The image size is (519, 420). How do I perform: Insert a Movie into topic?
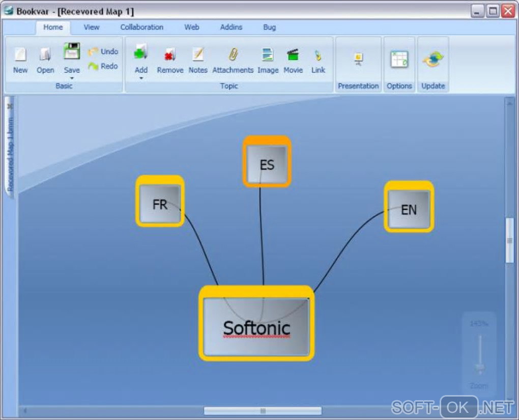coord(293,61)
